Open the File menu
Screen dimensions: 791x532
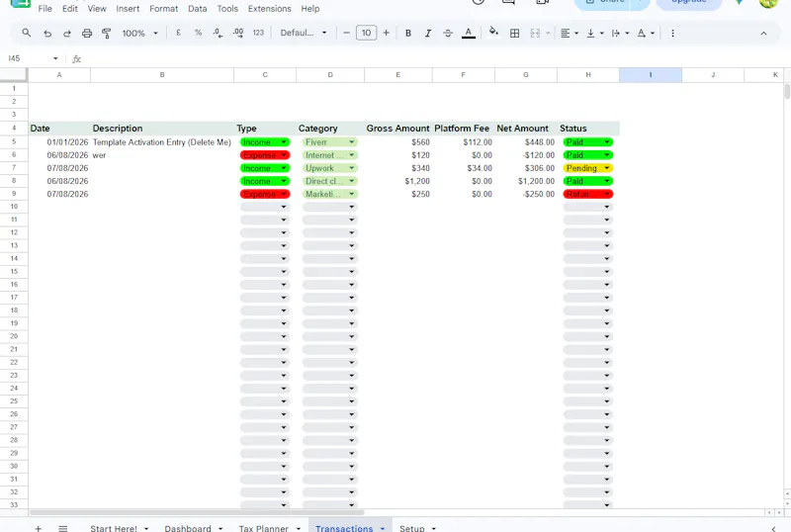point(44,9)
